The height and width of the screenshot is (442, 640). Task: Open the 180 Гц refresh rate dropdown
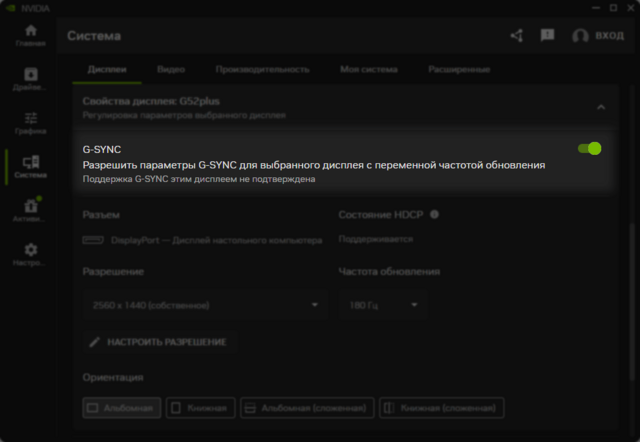383,305
